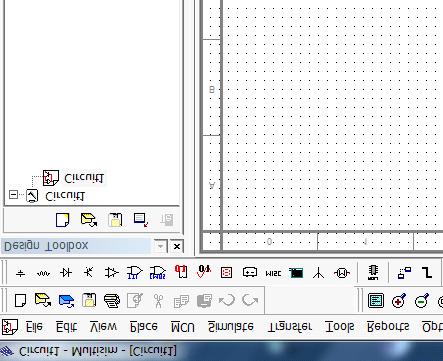Open a design in Design Toolbox

89,220
